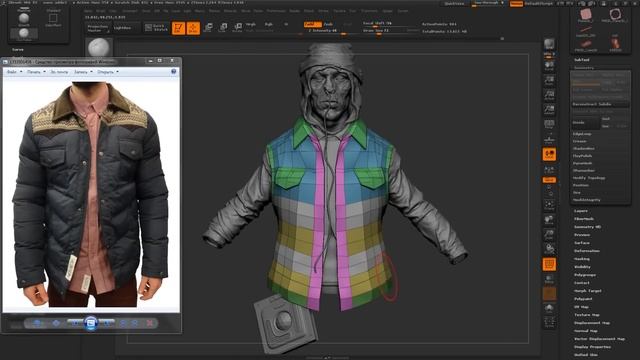The height and width of the screenshot is (360, 640).
Task: Click the QuickSave button
Action: [x=454, y=3]
